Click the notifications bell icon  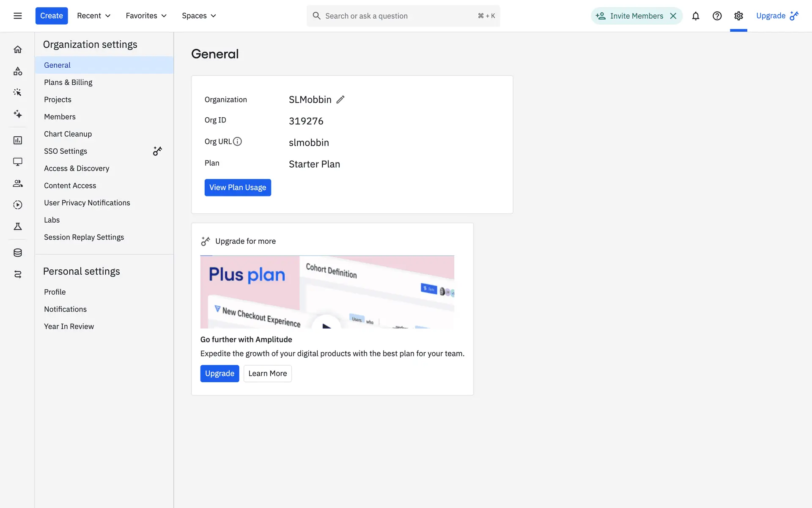pyautogui.click(x=695, y=16)
